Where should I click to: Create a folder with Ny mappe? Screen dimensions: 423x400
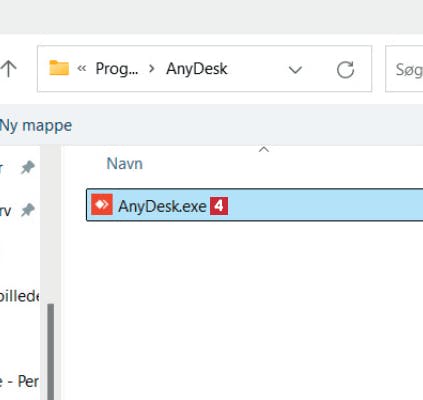pyautogui.click(x=36, y=126)
